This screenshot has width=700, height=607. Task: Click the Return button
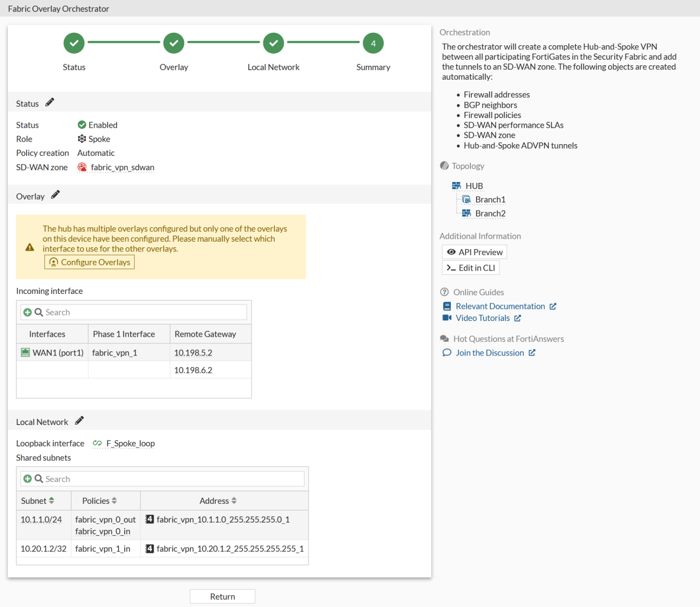[222, 596]
